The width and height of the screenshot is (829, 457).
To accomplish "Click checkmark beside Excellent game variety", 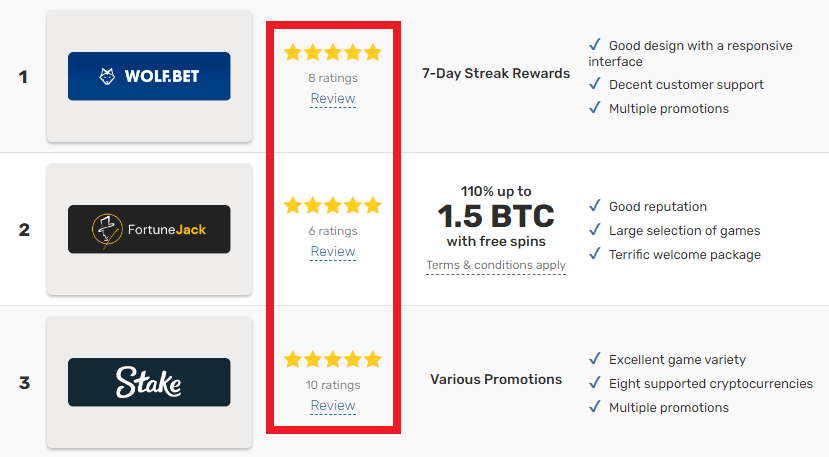I will pyautogui.click(x=595, y=359).
